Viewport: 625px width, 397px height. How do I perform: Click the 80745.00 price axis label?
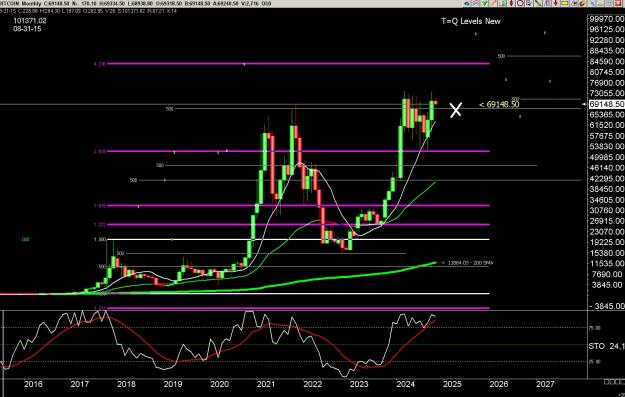tap(607, 72)
